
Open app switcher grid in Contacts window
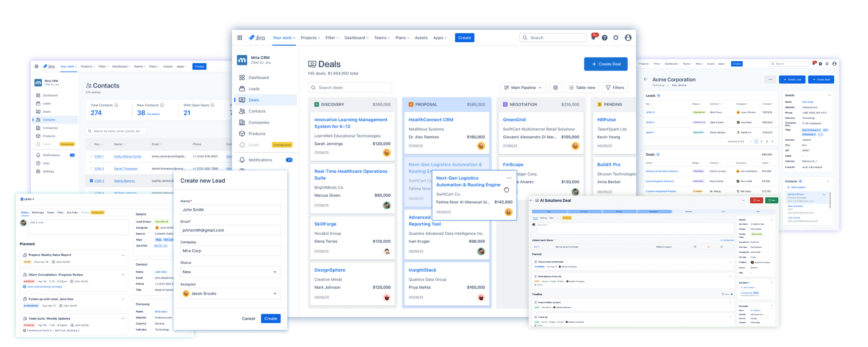(x=36, y=66)
